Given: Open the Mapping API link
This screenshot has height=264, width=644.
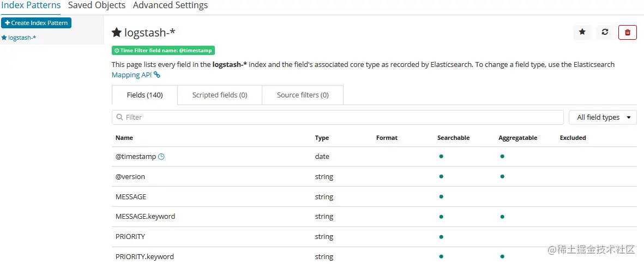Looking at the screenshot, I should click(131, 75).
